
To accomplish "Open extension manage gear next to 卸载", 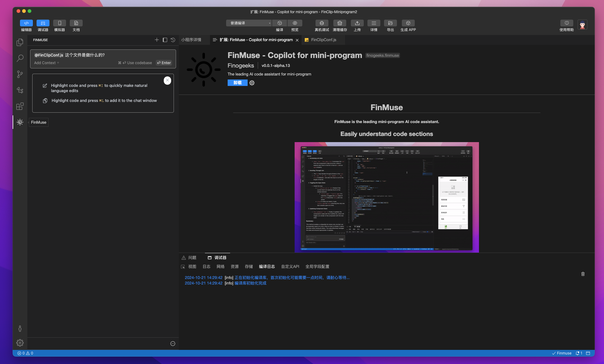I will coord(252,83).
